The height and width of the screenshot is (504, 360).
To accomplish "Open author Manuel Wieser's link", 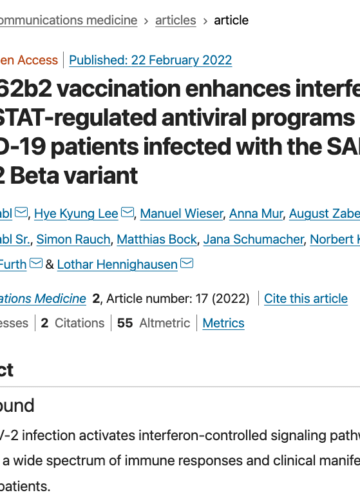I will tap(181, 214).
